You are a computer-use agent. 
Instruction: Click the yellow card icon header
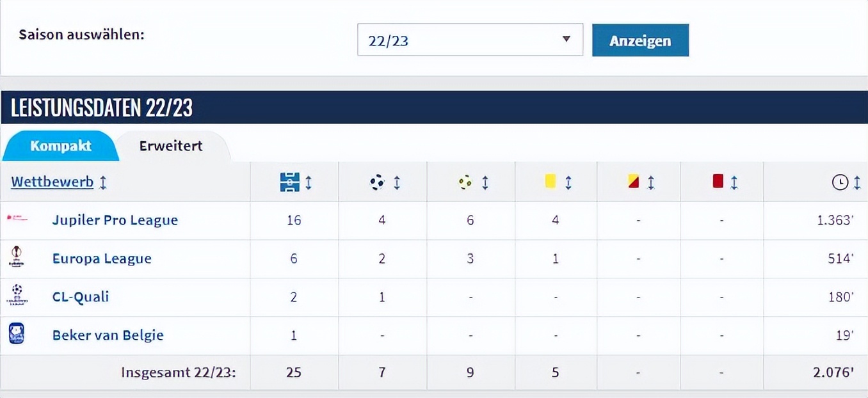click(x=550, y=182)
